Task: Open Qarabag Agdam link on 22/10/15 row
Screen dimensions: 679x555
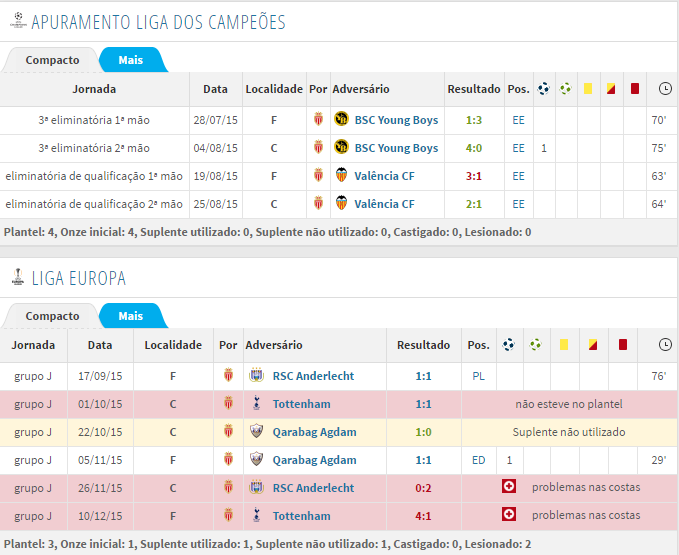Action: click(314, 432)
